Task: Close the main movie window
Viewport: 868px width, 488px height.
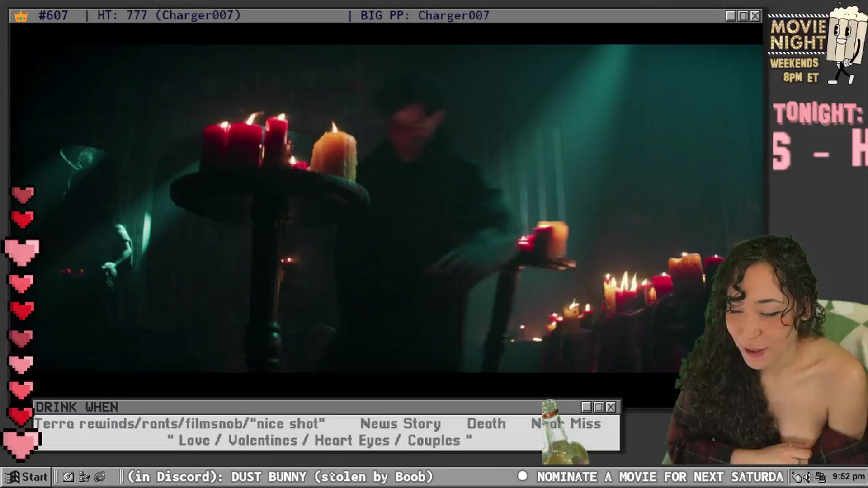Action: pos(755,16)
